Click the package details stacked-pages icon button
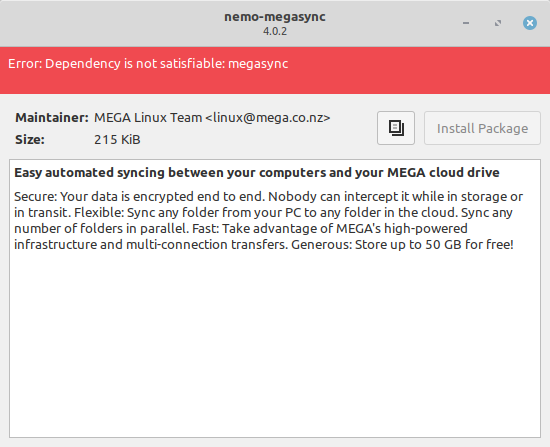 coord(396,128)
